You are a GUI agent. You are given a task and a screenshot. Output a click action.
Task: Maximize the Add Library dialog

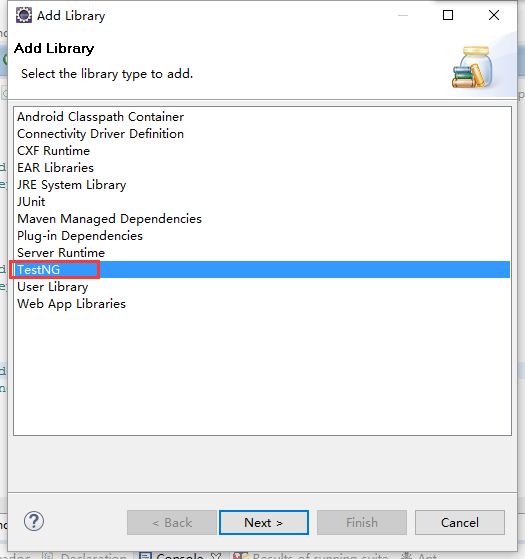448,15
